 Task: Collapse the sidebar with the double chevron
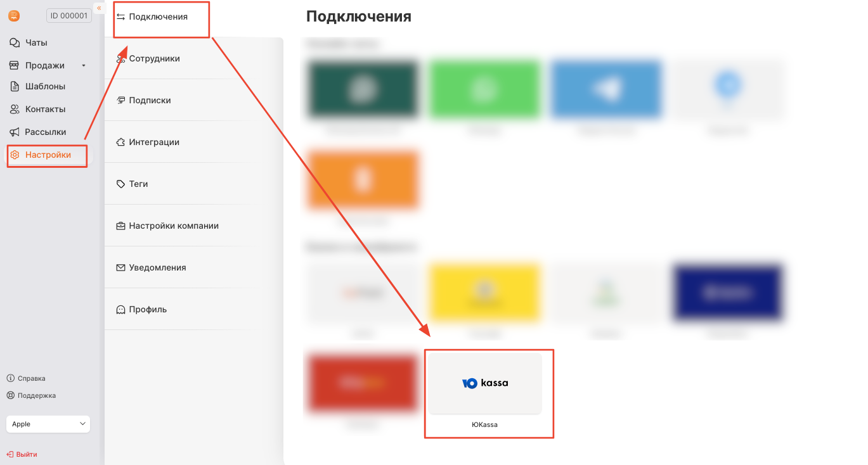[x=99, y=8]
